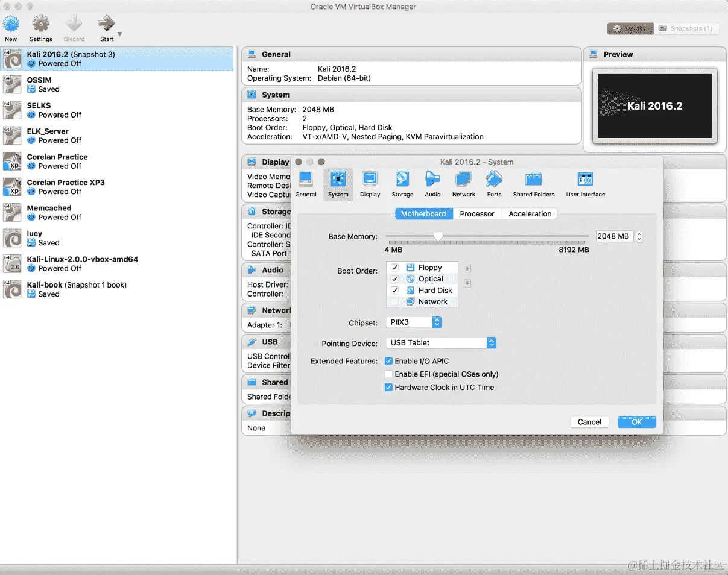Image resolution: width=728 pixels, height=575 pixels.
Task: Open the Start button's dropdown arrow
Action: click(x=119, y=34)
